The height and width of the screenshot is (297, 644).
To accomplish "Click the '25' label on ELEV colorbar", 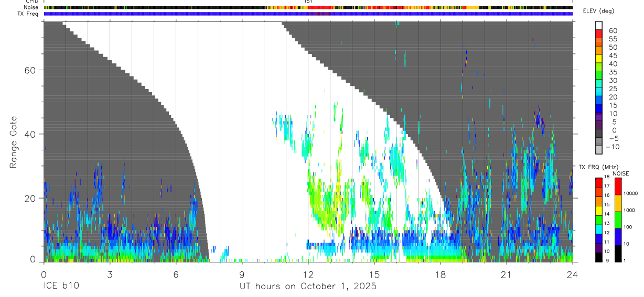I will pyautogui.click(x=612, y=89).
